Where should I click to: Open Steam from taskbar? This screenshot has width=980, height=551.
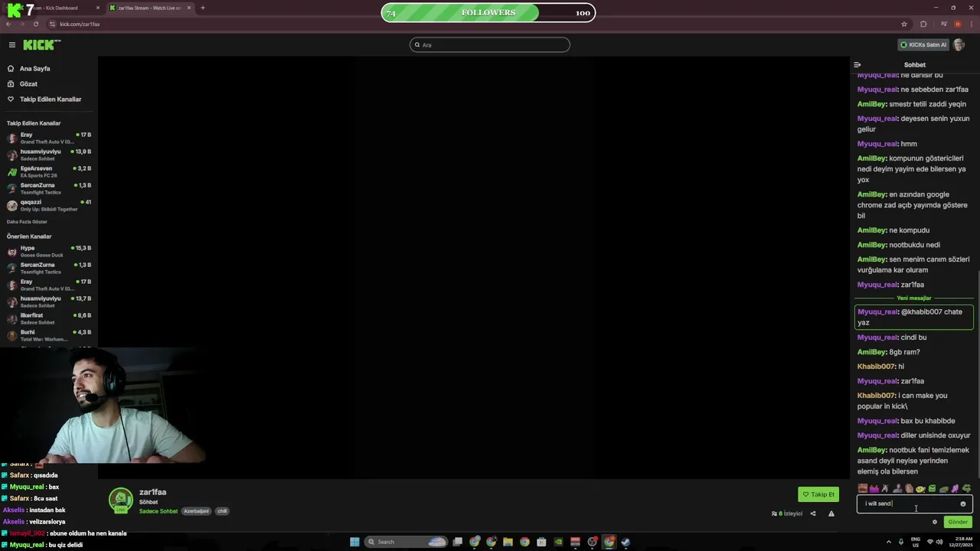point(626,542)
